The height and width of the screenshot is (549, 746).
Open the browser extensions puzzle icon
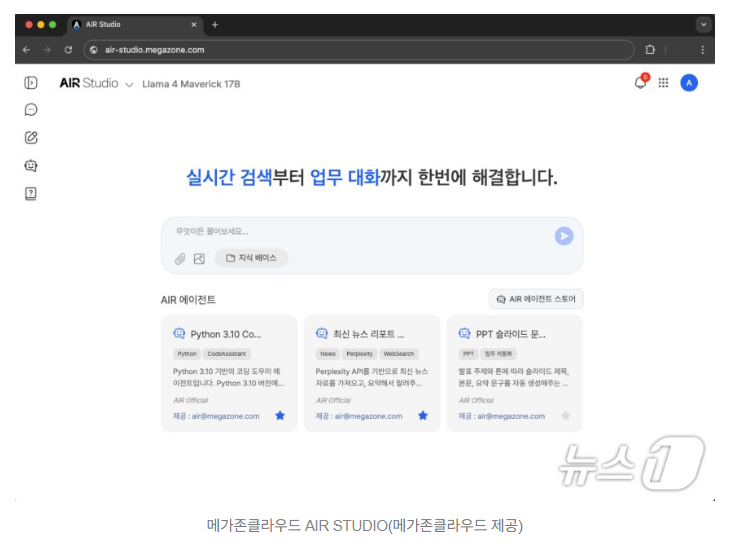coord(650,49)
